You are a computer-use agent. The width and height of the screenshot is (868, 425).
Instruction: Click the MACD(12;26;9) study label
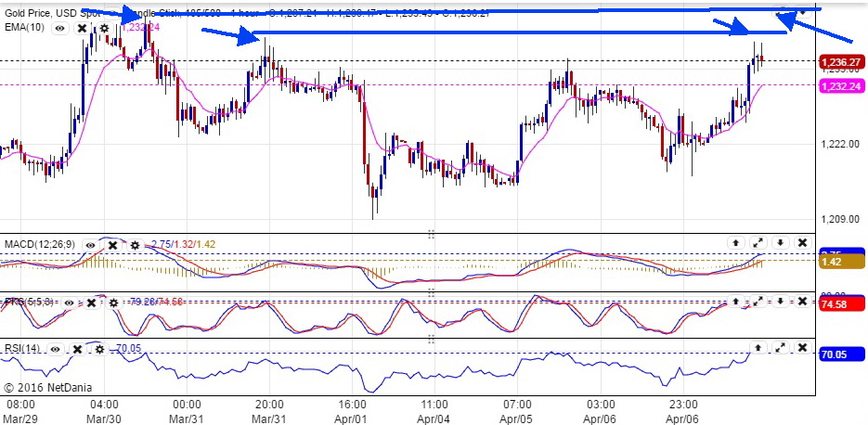[40, 244]
